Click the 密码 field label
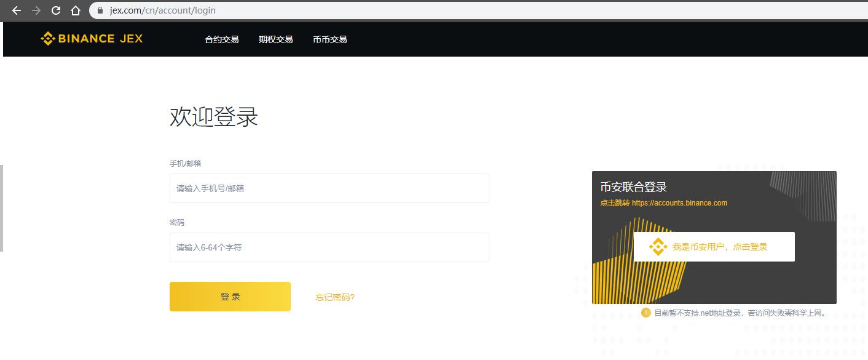Viewport: 868px width, 360px height. coord(177,222)
